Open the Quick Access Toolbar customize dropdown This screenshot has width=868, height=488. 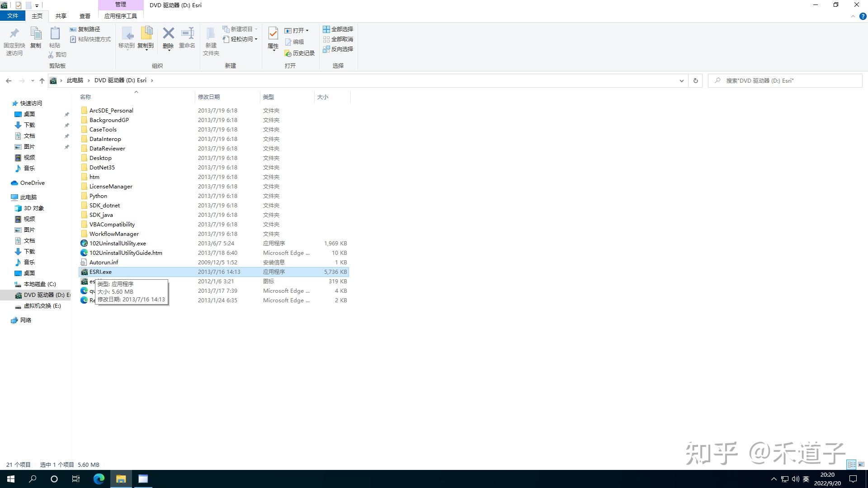37,5
